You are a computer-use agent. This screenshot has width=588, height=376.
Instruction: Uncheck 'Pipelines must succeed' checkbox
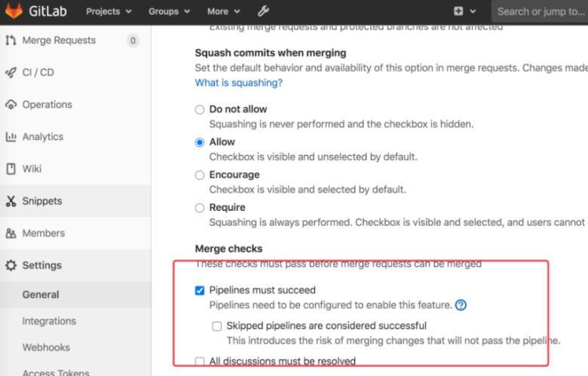pyautogui.click(x=200, y=290)
